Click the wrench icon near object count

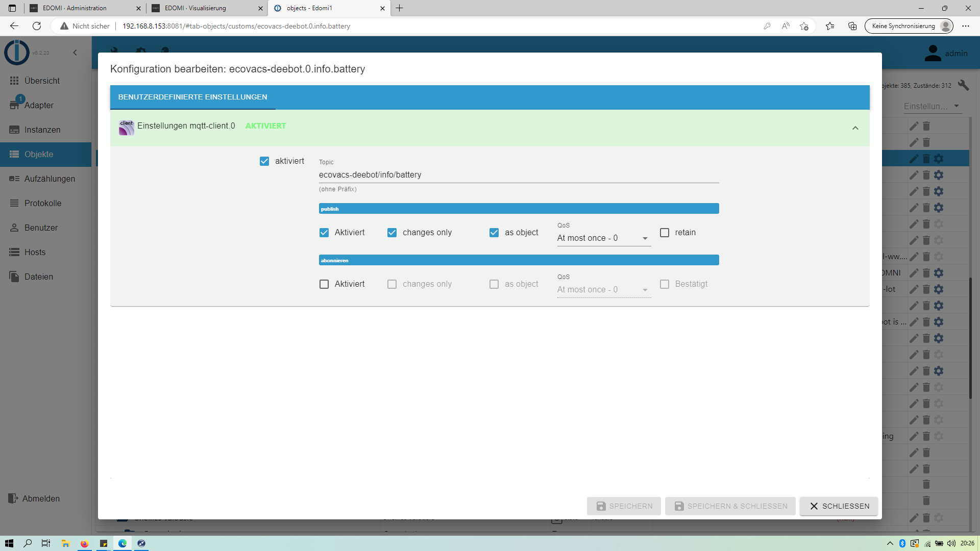pos(963,85)
